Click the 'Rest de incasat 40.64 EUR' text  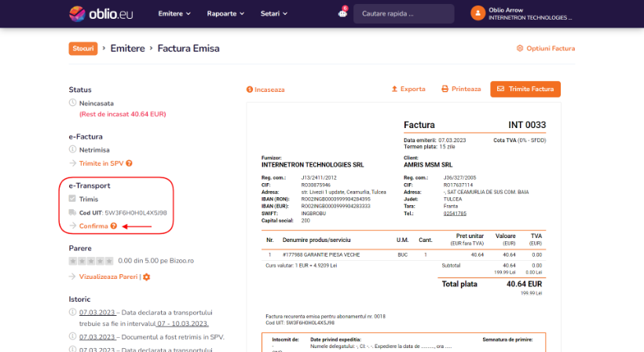click(123, 114)
